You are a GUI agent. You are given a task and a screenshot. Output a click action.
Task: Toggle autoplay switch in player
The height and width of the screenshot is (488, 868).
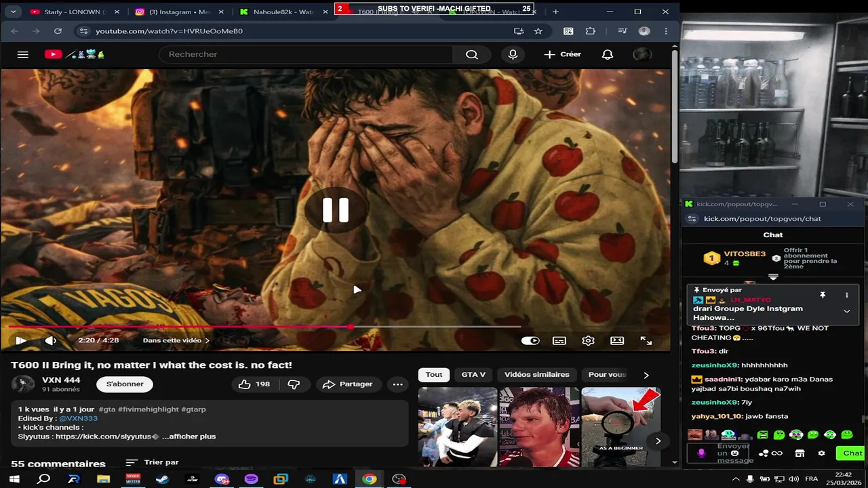[x=530, y=341]
